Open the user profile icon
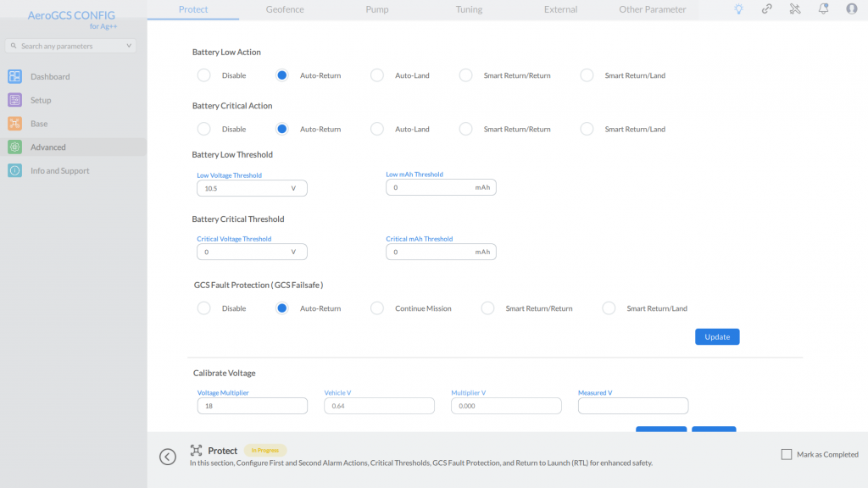The height and width of the screenshot is (488, 868). (x=850, y=8)
